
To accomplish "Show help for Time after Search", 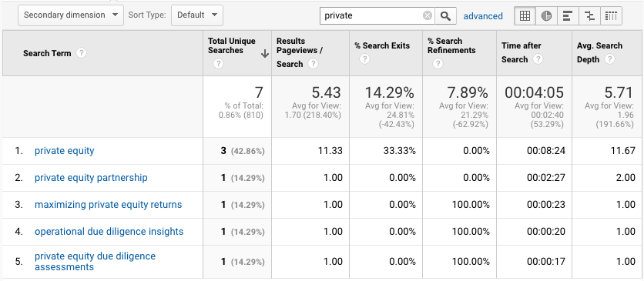I will tap(538, 59).
